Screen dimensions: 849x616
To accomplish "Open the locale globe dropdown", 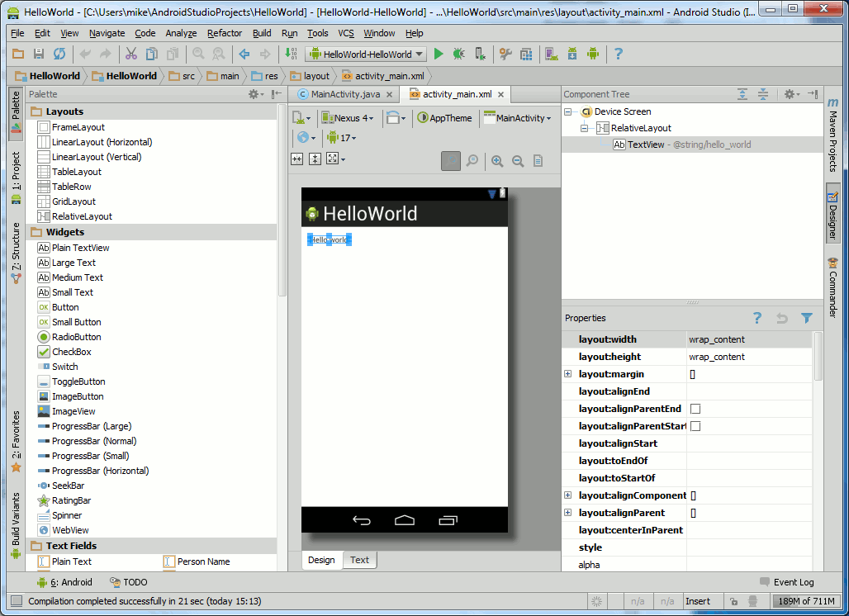I will [306, 138].
